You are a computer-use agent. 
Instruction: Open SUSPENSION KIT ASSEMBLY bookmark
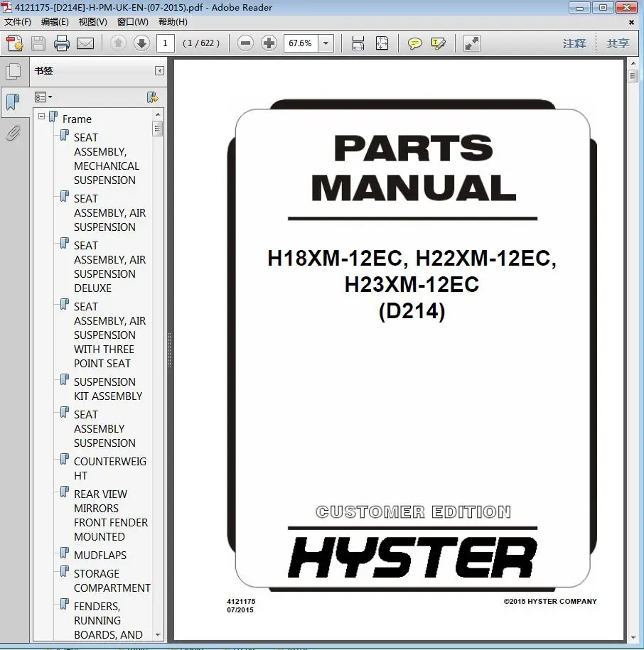[x=108, y=389]
